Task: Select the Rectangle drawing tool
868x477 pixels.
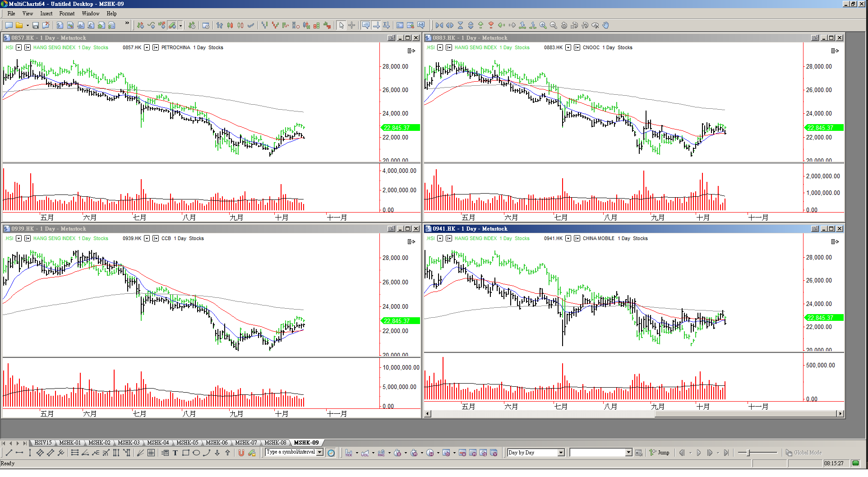Action: (x=185, y=453)
